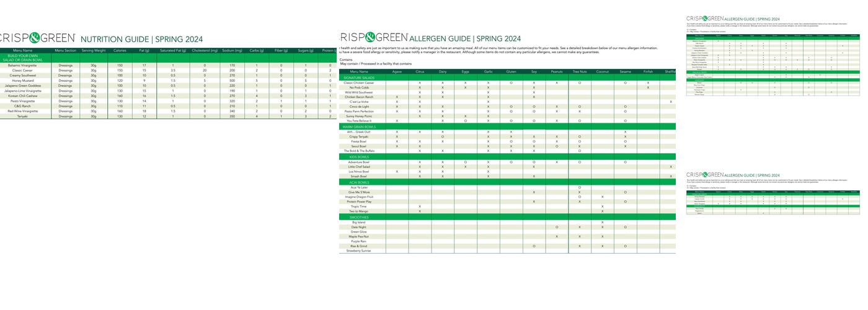Select the 'Crispy Teriyaki' row name

[359, 136]
